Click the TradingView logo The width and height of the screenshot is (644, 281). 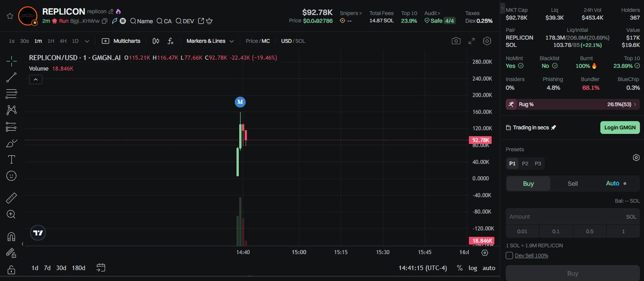38,233
